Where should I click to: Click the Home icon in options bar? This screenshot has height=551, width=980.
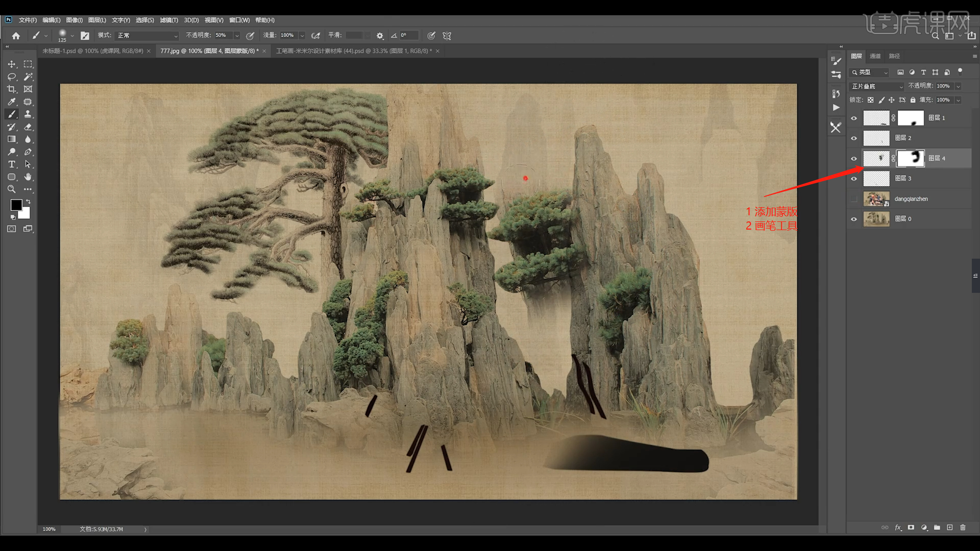coord(16,36)
